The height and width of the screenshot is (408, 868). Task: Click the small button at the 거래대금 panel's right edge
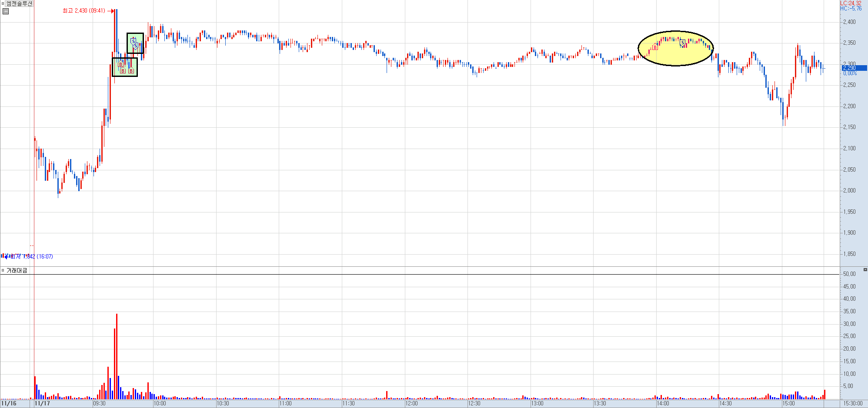pyautogui.click(x=865, y=270)
